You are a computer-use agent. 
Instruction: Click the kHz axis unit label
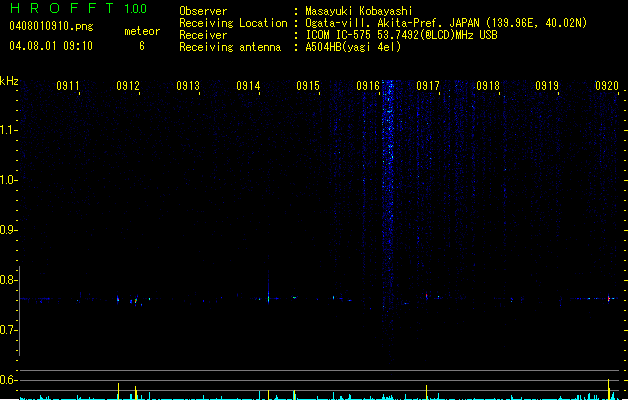(x=9, y=81)
